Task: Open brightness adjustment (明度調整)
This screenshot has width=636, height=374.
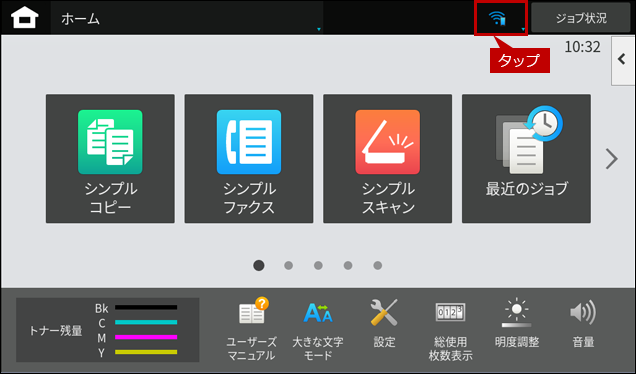Action: click(x=517, y=324)
